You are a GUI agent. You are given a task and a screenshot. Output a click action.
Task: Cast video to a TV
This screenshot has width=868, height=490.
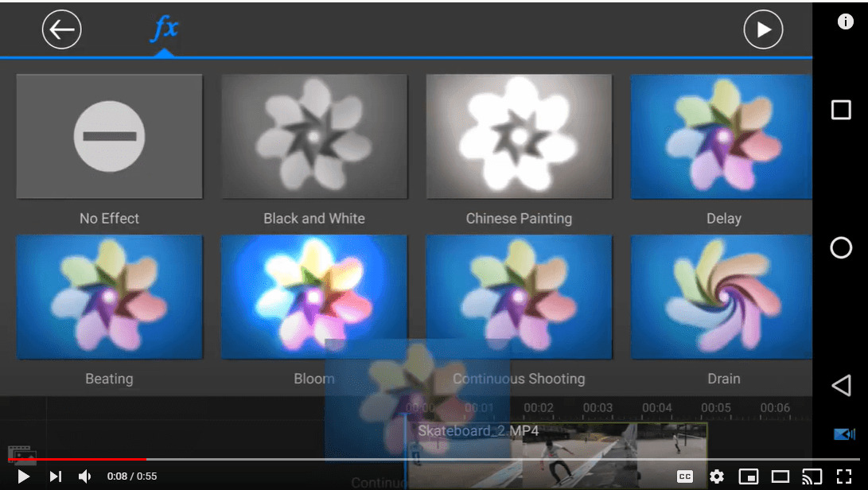812,476
